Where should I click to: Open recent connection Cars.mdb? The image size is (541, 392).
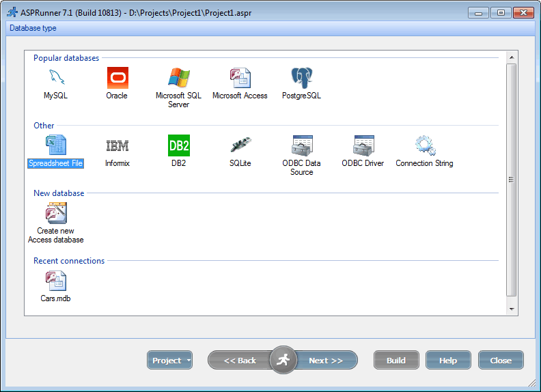tap(55, 281)
